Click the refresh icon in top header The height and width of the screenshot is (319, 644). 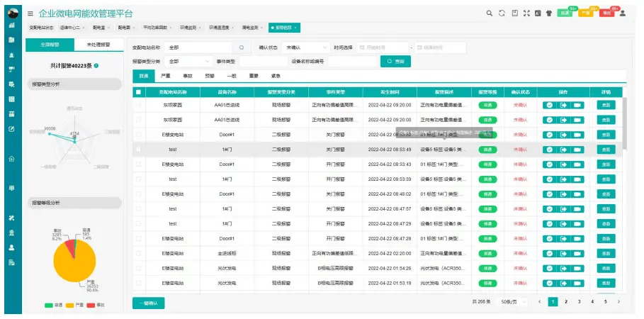coord(502,13)
